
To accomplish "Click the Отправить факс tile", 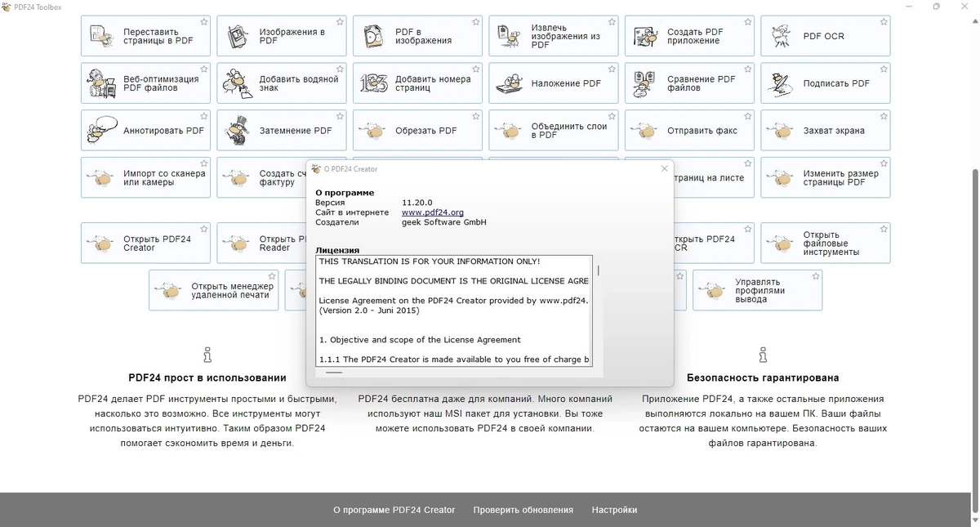I will click(689, 131).
